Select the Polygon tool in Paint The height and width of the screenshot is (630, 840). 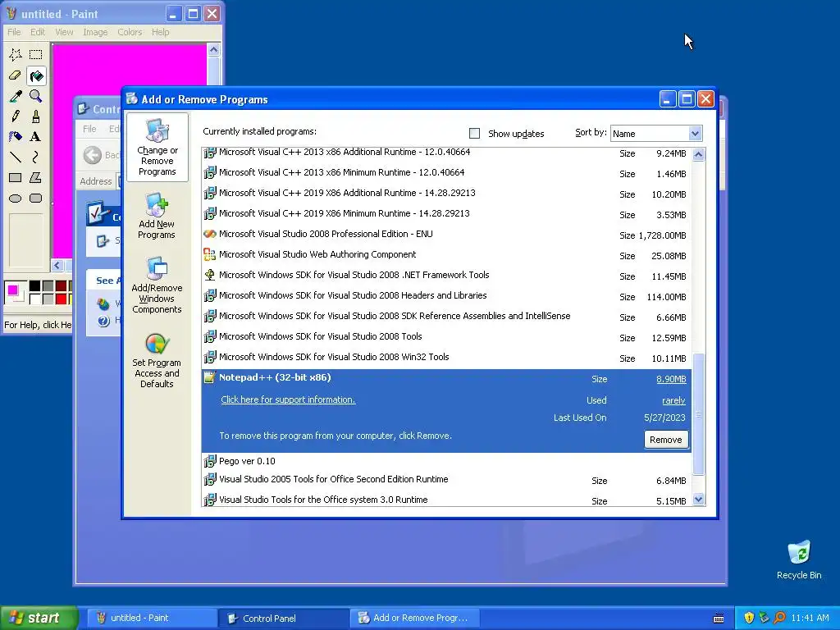pyautogui.click(x=36, y=177)
